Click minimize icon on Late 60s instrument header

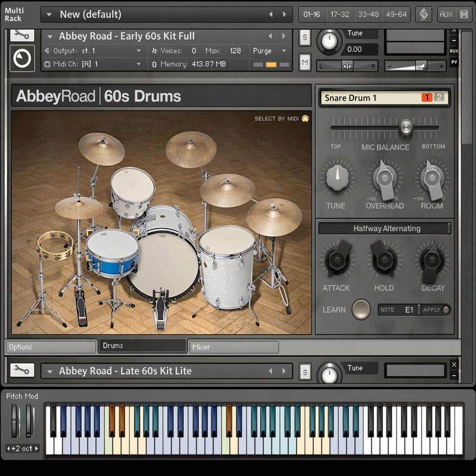pos(454,376)
